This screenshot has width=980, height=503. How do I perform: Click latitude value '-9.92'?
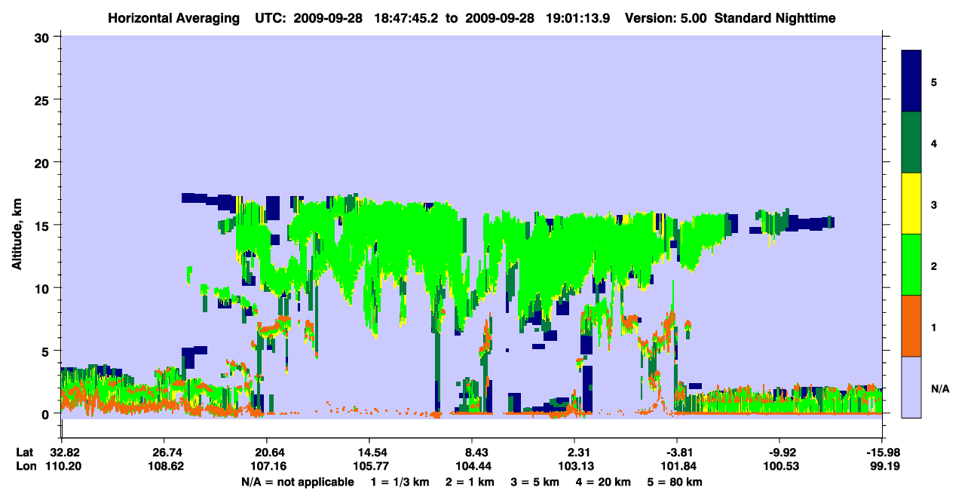[x=780, y=452]
